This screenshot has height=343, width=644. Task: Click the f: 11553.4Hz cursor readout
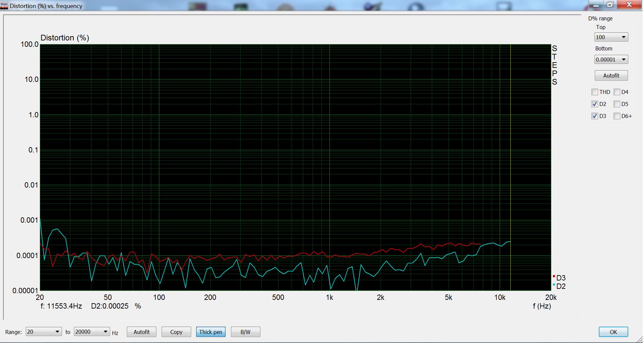pyautogui.click(x=61, y=306)
